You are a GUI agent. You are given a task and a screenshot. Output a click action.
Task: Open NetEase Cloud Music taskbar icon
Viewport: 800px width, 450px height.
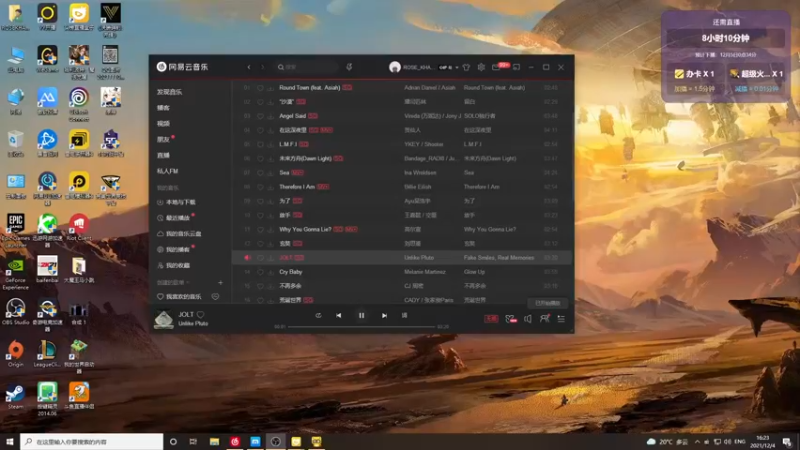tap(235, 441)
